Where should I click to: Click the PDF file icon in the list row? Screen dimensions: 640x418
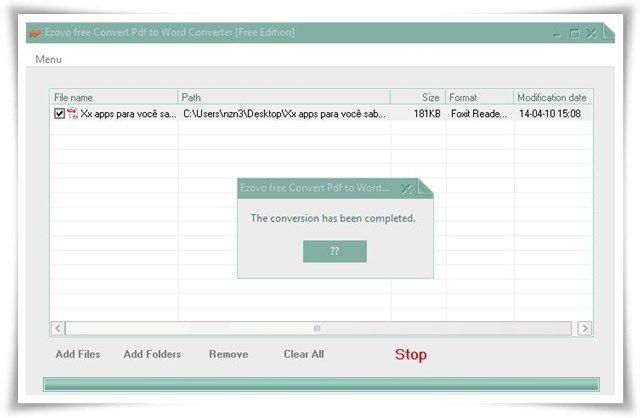pos(72,113)
